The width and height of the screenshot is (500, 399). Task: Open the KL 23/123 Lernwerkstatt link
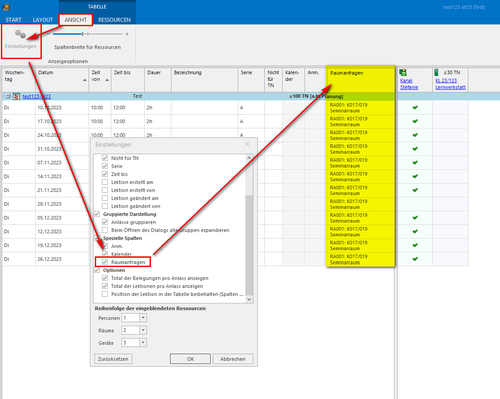(450, 84)
